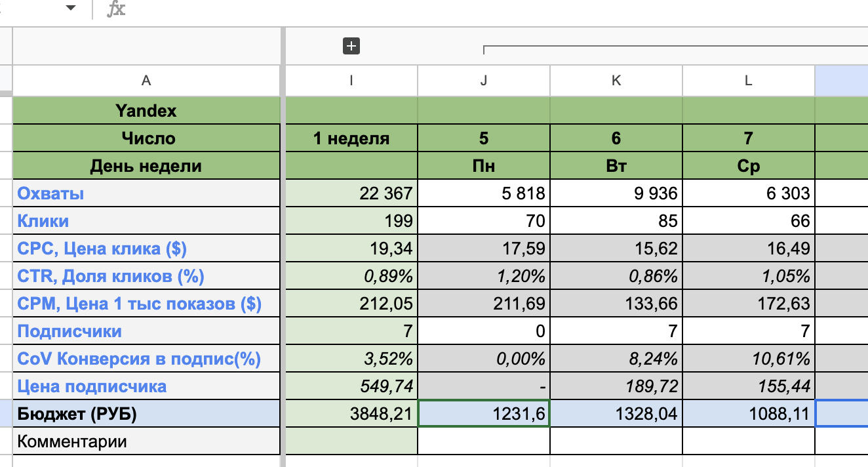Select Monday conversion value 0,00%
The image size is (868, 467).
pos(484,359)
